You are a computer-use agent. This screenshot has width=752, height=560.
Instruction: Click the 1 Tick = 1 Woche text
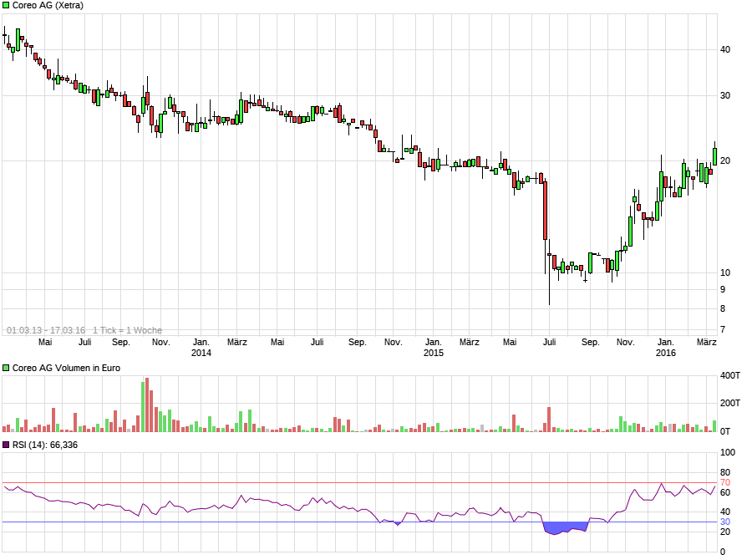(x=127, y=331)
